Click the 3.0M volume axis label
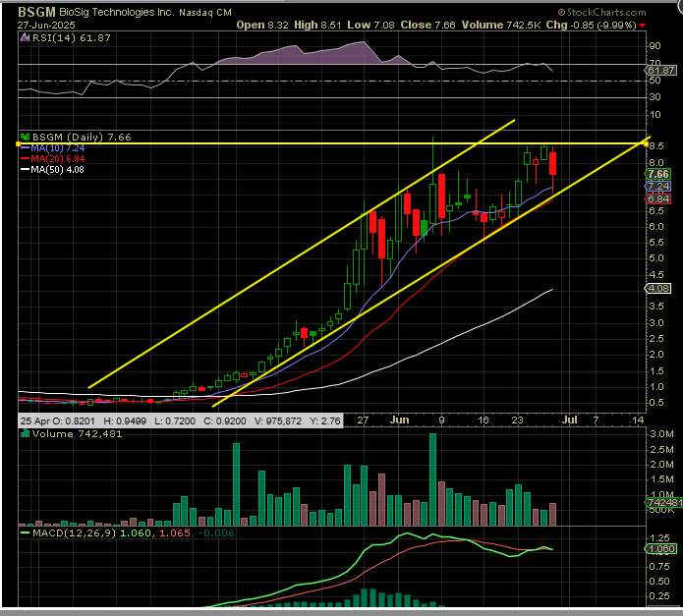The image size is (683, 616). click(x=662, y=433)
